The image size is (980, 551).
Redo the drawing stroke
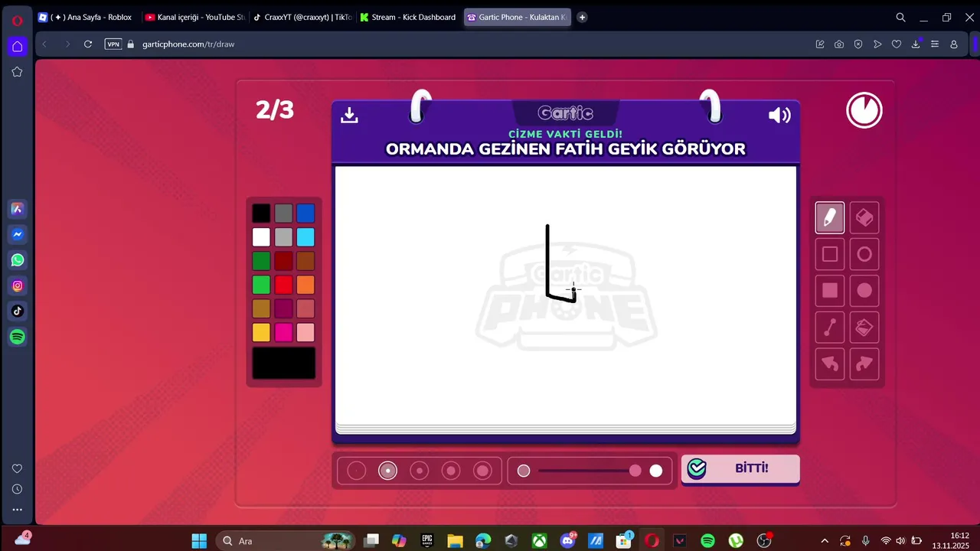click(864, 364)
